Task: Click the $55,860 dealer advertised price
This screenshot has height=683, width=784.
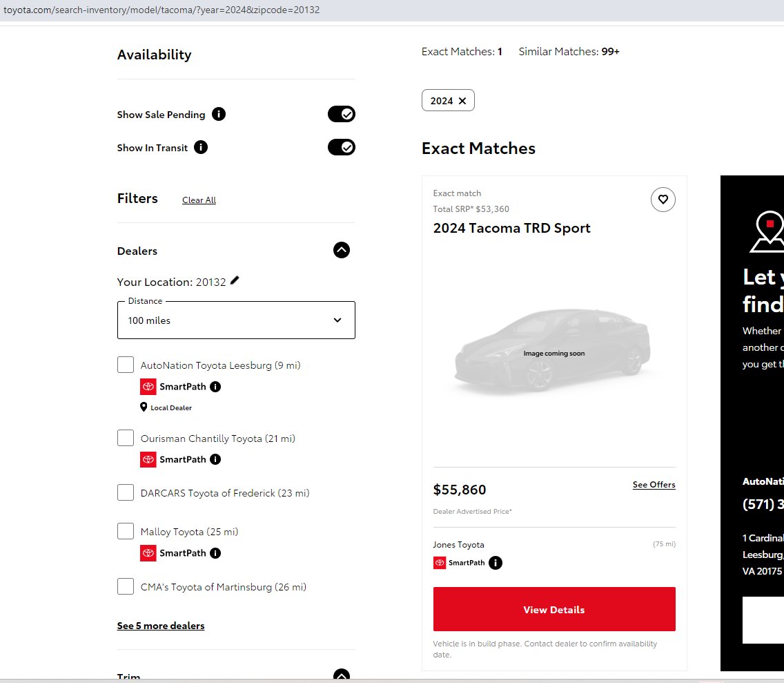Action: [460, 490]
